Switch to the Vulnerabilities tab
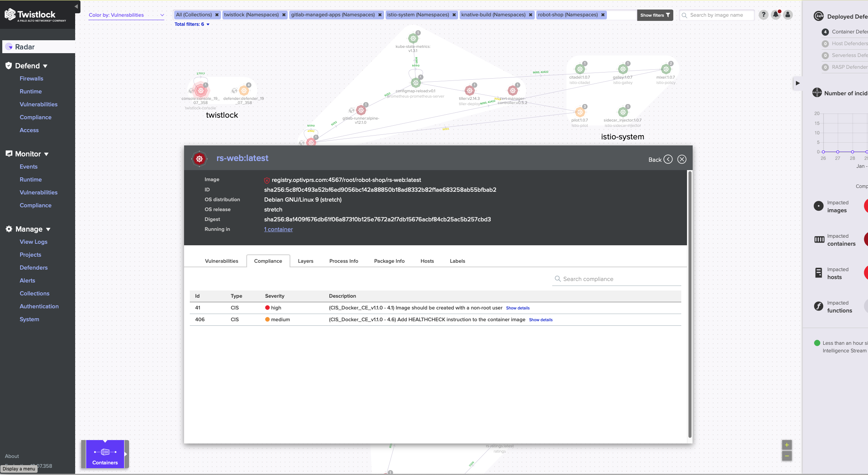 click(x=221, y=261)
